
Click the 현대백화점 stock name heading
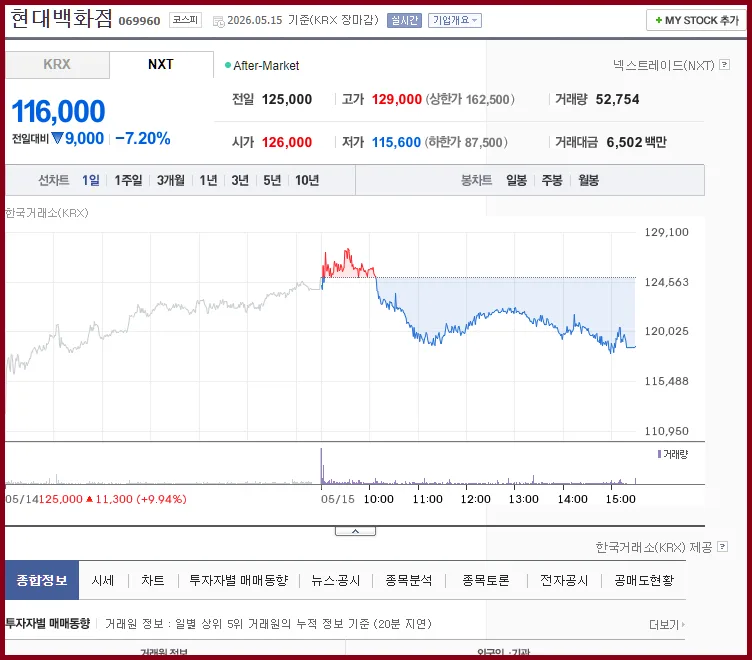point(61,19)
